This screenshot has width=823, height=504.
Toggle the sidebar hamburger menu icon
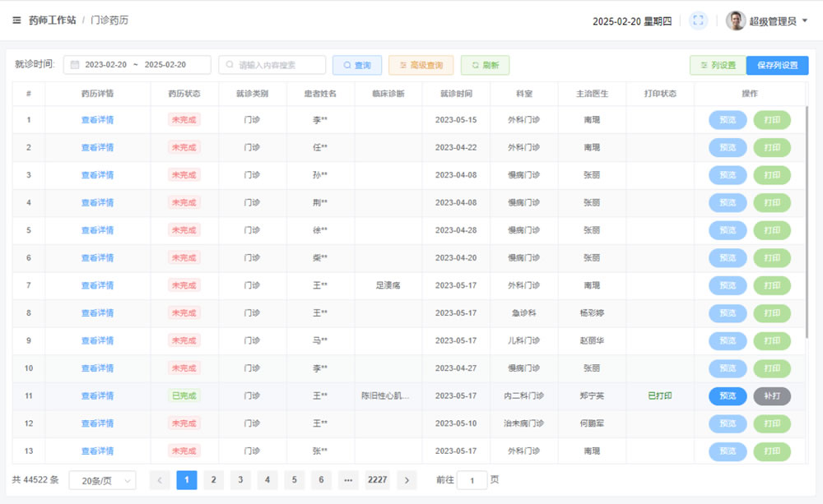coord(16,21)
